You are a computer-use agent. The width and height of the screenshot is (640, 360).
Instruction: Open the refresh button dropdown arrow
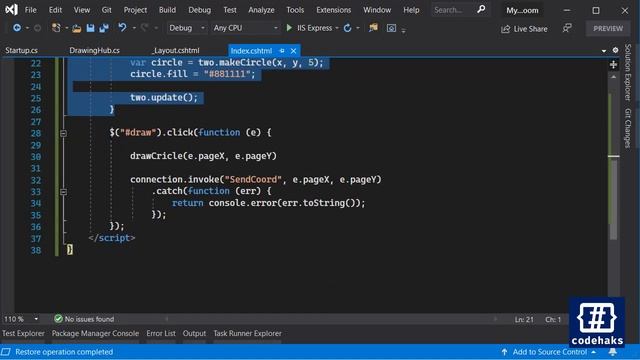(x=358, y=28)
